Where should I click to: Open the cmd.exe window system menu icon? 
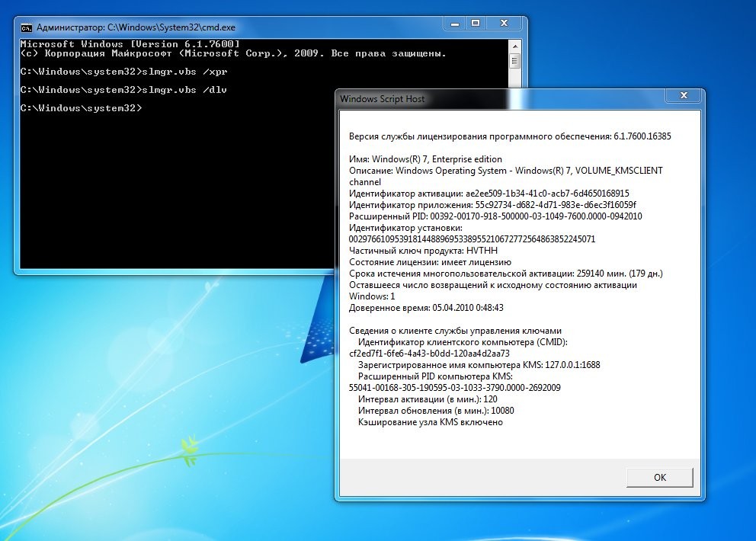coord(27,27)
